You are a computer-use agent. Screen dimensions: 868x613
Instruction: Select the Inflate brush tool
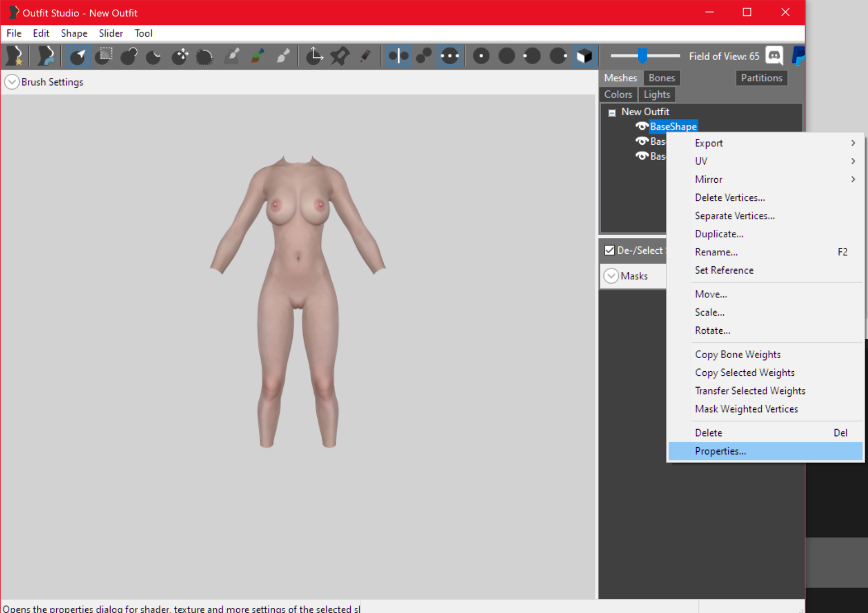click(x=129, y=56)
